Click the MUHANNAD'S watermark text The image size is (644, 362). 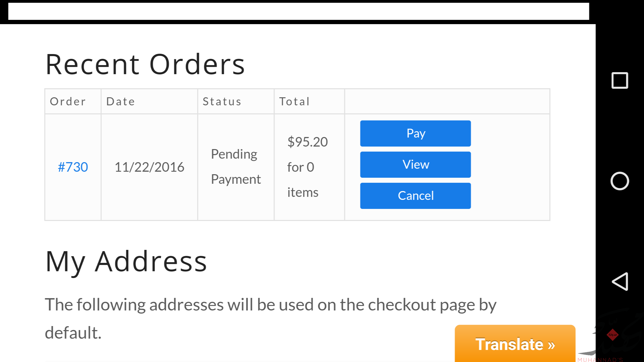pos(600,359)
